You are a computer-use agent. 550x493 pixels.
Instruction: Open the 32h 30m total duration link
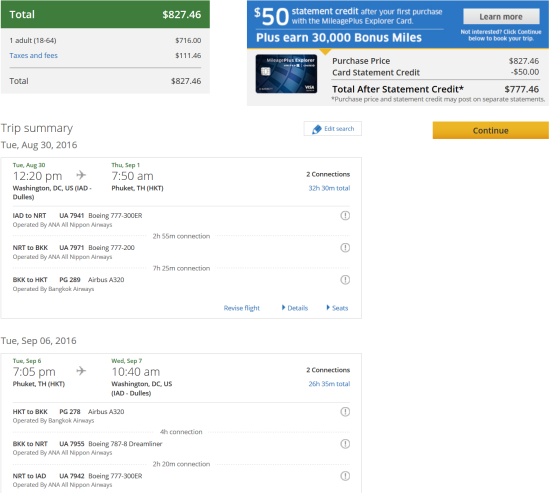pyautogui.click(x=329, y=188)
